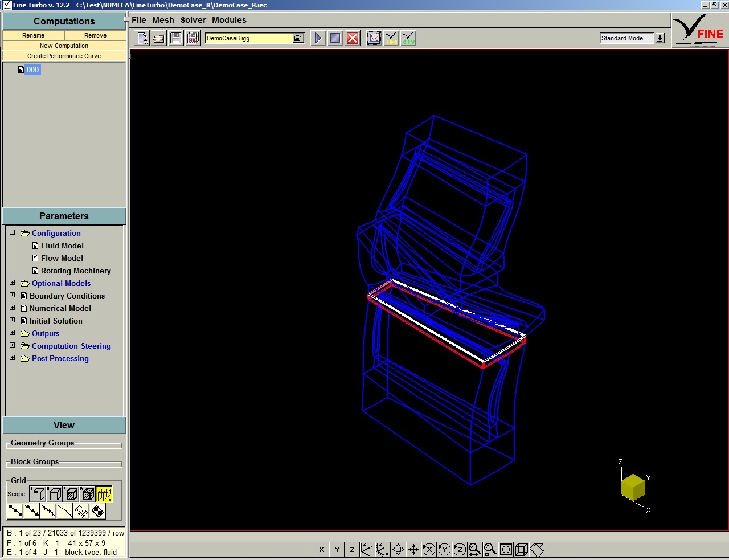Expand the Outputs node
This screenshot has height=560, width=729.
[12, 333]
